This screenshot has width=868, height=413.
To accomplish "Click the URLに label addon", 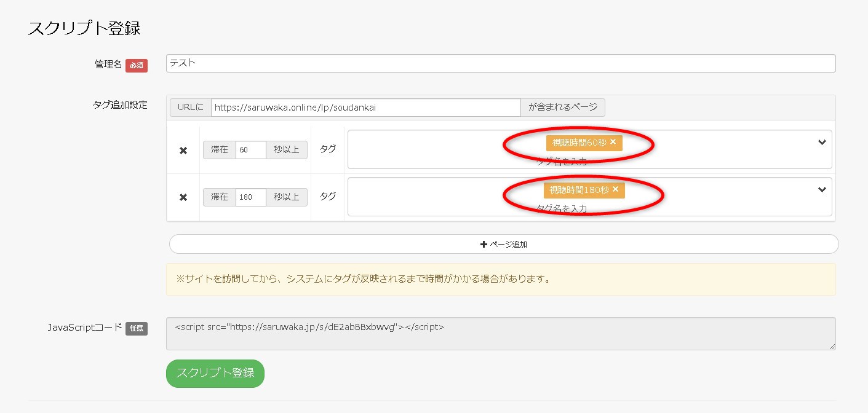I will click(x=190, y=107).
